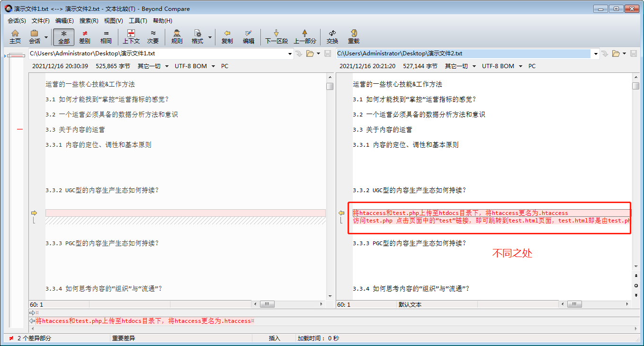Screen dimensions: 644x346
Task: Expand the 格式 toolbar dropdown arrow
Action: (x=210, y=37)
